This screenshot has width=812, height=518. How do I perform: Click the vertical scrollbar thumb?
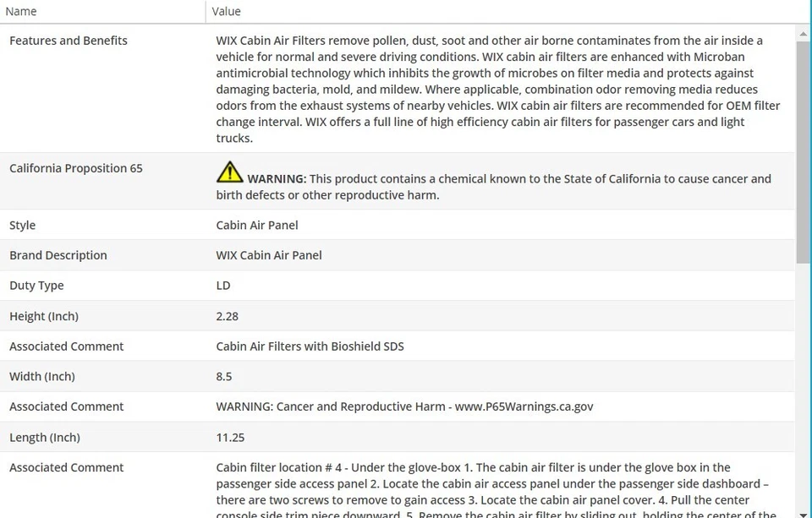point(804,152)
